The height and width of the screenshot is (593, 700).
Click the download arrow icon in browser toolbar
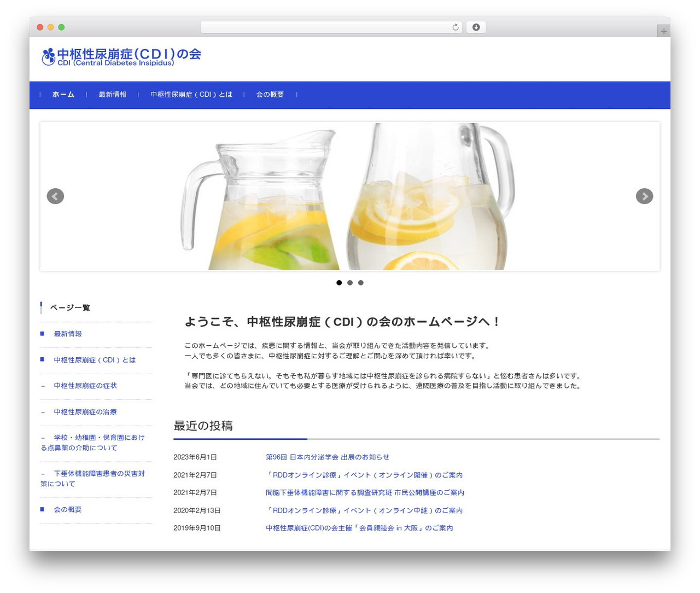point(476,27)
